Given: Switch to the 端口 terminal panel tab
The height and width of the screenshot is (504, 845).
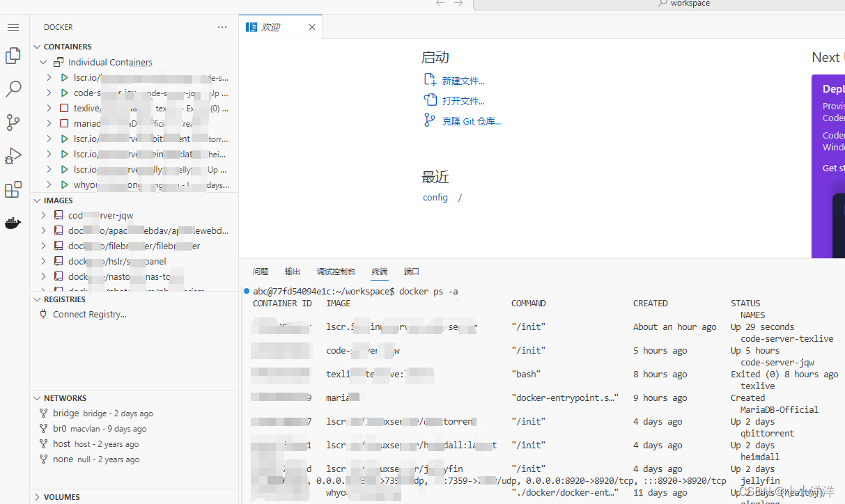Looking at the screenshot, I should click(x=411, y=271).
